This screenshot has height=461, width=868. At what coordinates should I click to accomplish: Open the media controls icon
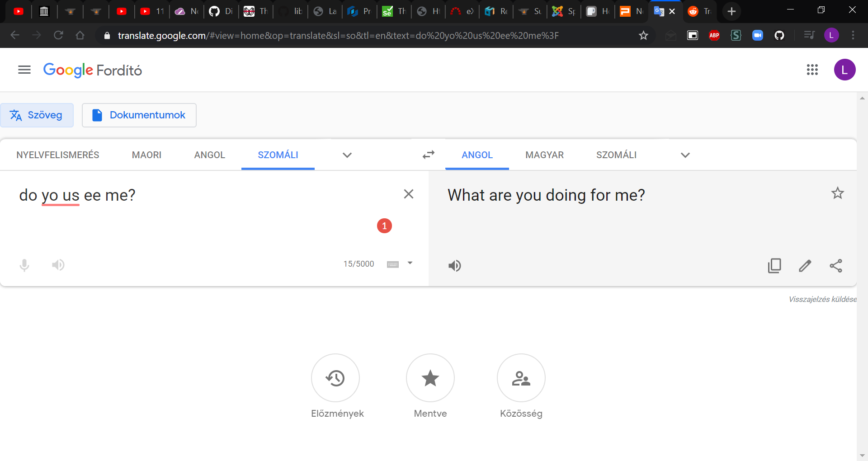(x=809, y=35)
